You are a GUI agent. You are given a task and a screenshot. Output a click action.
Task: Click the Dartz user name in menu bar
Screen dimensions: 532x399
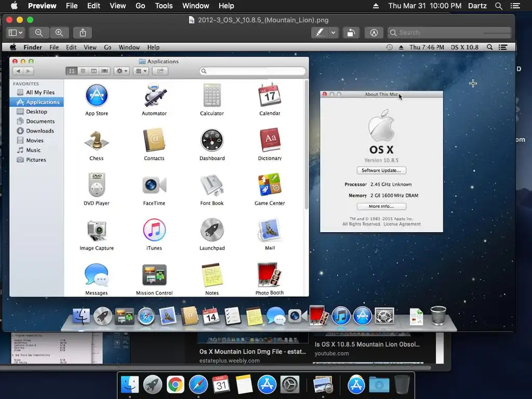(x=477, y=6)
